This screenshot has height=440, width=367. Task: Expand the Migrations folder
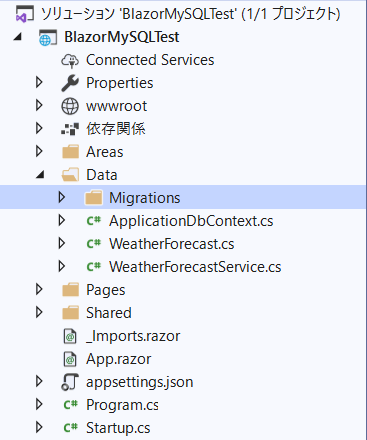point(62,197)
